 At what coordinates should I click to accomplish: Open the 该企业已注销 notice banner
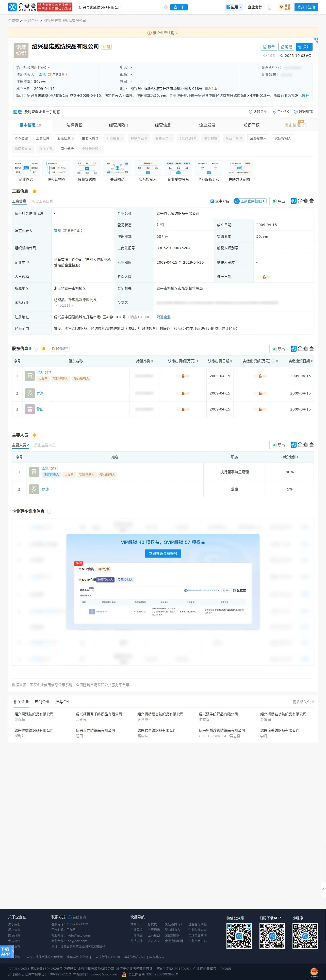tap(163, 33)
